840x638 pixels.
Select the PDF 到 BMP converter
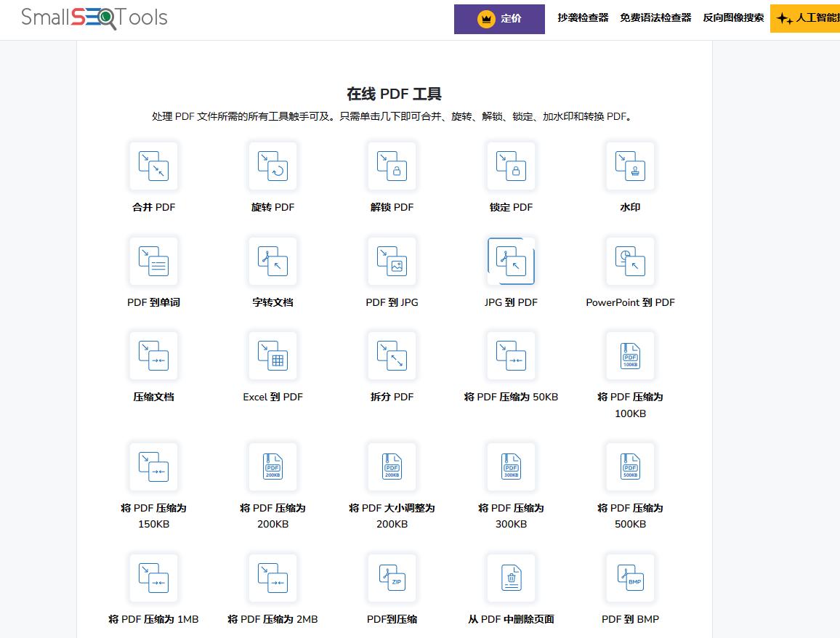(630, 578)
